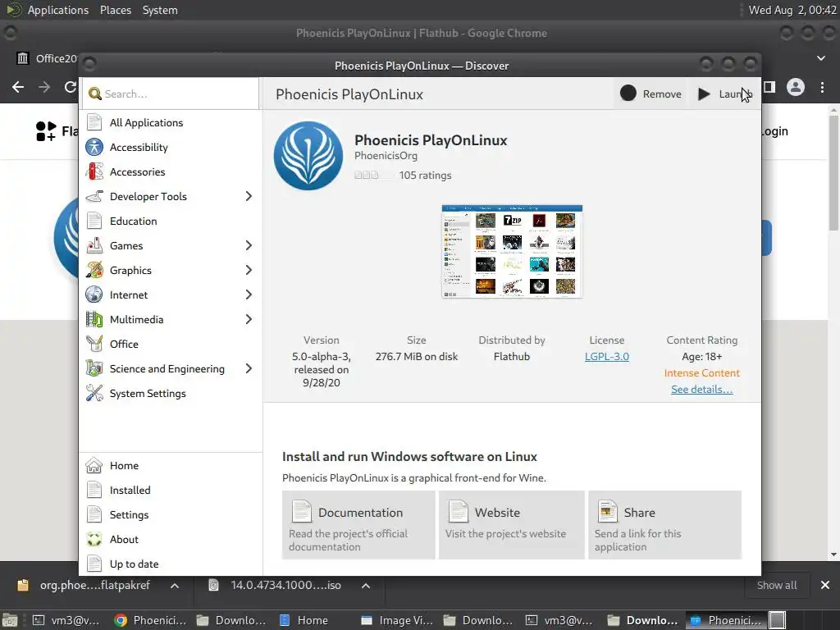Click Show all downloads button

tap(776, 585)
